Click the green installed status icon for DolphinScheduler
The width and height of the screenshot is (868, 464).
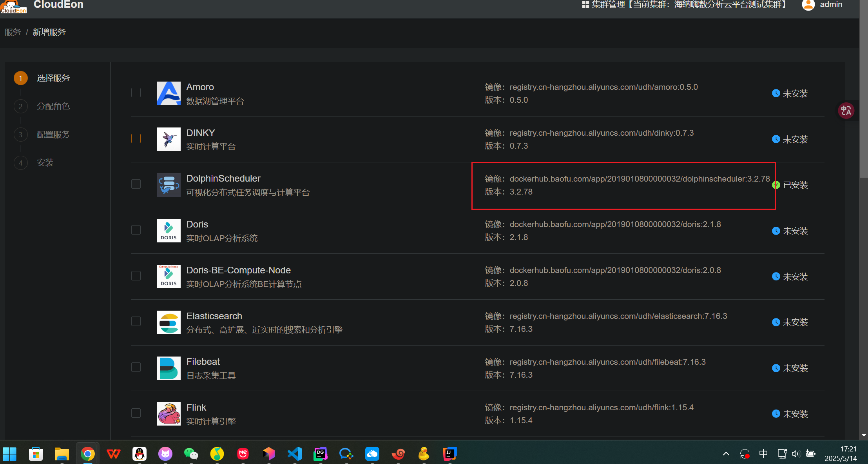776,185
